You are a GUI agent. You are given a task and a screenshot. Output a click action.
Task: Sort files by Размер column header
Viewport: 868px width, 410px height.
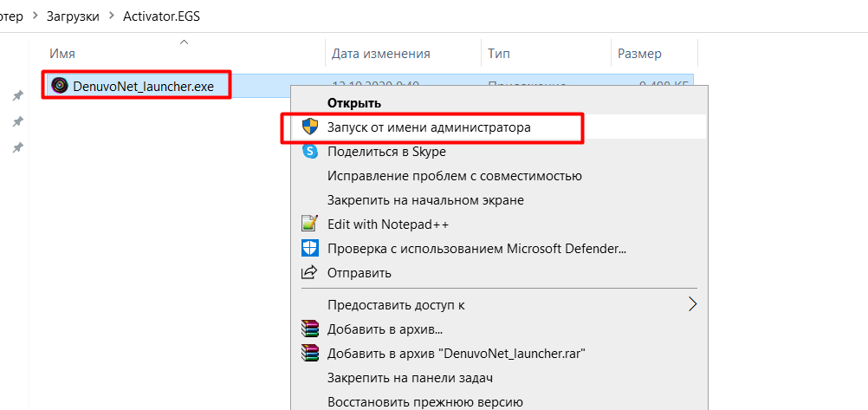pos(639,54)
